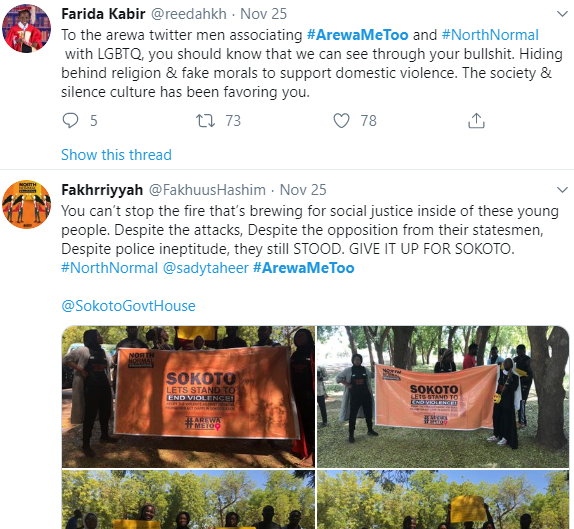Image resolution: width=574 pixels, height=529 pixels.
Task: Open Farida Kabir's display name
Action: point(103,14)
